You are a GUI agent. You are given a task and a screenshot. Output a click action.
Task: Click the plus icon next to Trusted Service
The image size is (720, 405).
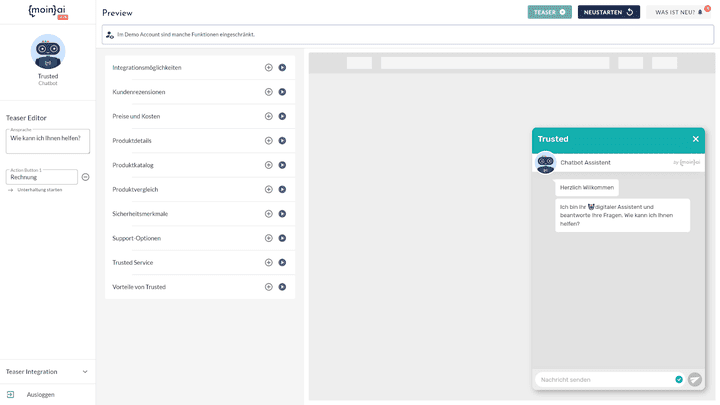point(269,262)
